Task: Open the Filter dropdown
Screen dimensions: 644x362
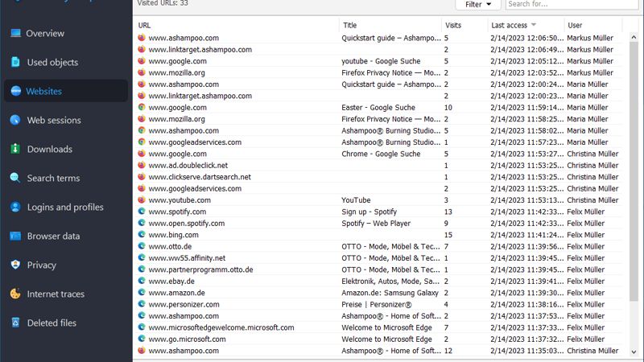Action: [x=478, y=5]
